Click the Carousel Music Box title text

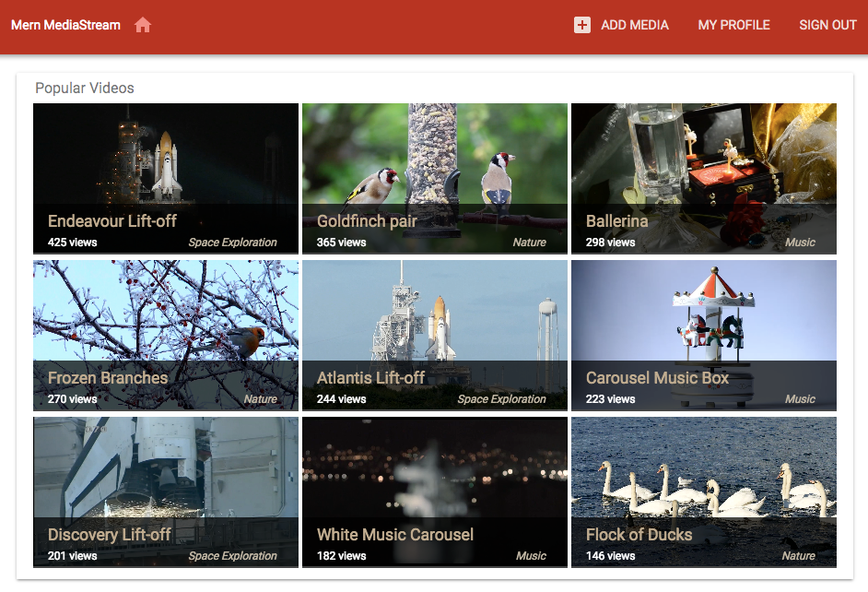tap(657, 378)
